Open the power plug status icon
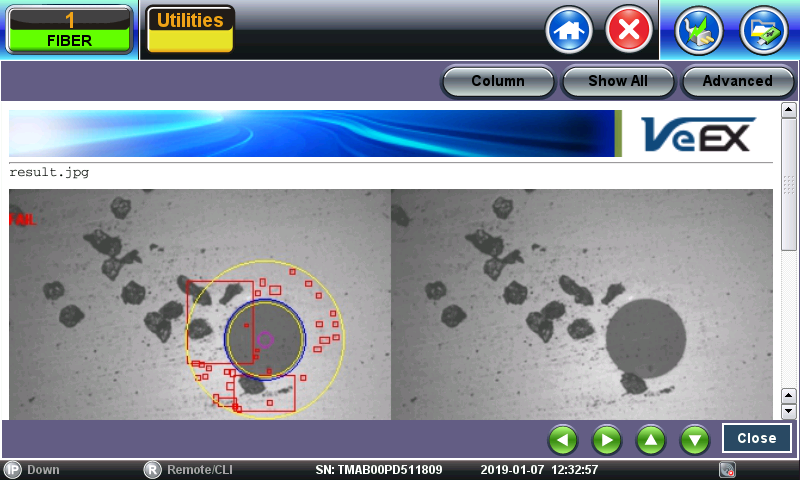 [x=699, y=30]
